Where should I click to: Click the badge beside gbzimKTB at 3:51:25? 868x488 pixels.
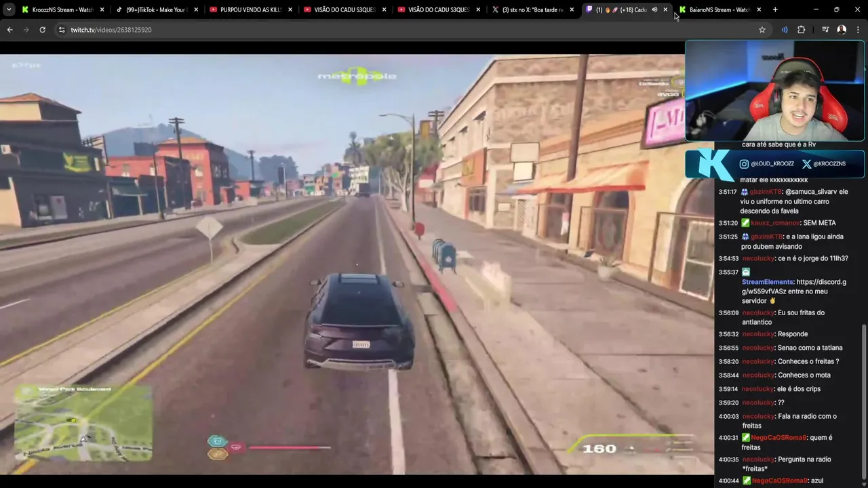[x=745, y=237]
